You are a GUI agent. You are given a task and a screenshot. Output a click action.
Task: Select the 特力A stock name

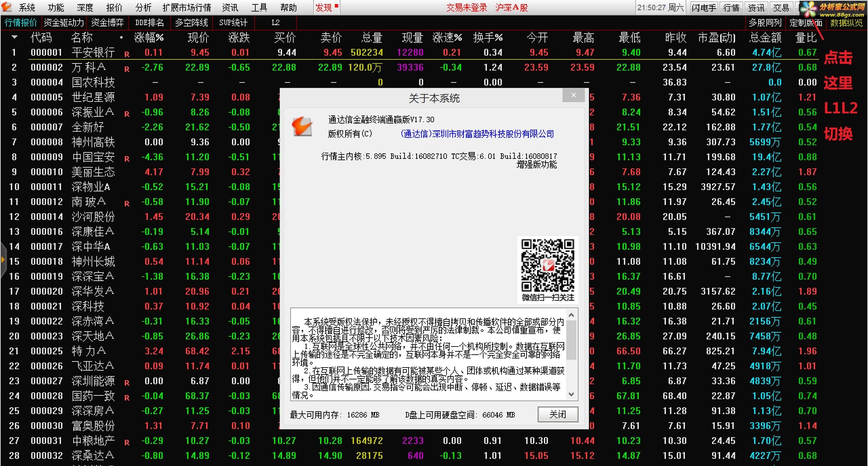pos(89,351)
